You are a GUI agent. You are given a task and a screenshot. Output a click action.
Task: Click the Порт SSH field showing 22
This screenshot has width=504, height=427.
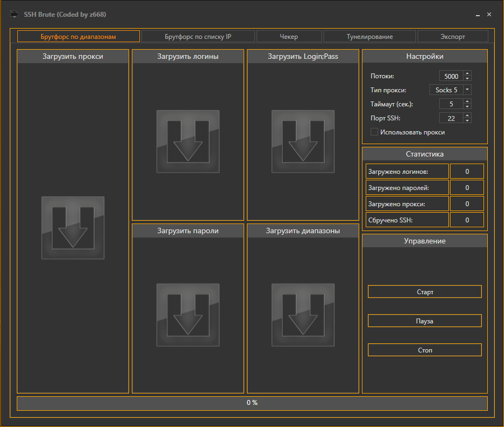(451, 118)
